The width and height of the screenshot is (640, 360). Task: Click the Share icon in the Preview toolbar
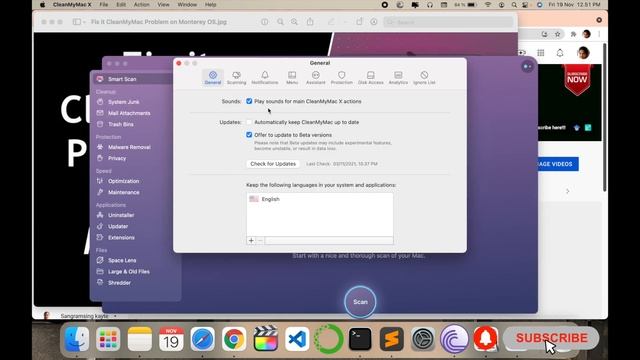pyautogui.click(x=310, y=22)
